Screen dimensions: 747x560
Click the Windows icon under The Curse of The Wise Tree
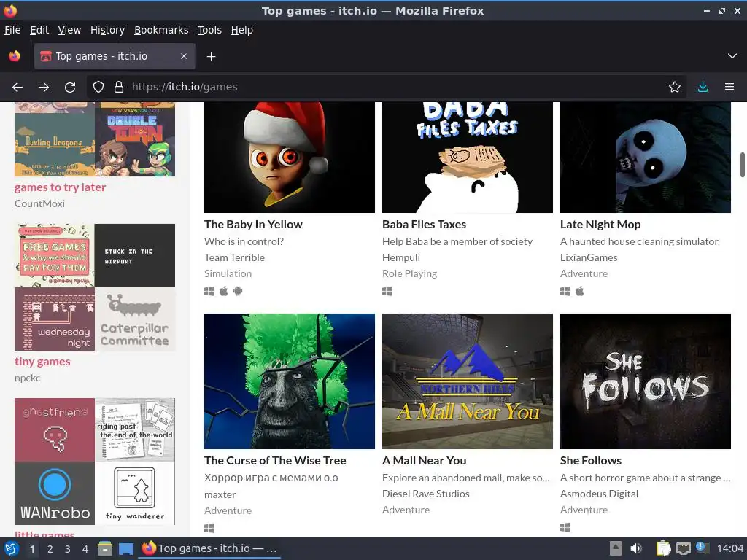(x=209, y=528)
